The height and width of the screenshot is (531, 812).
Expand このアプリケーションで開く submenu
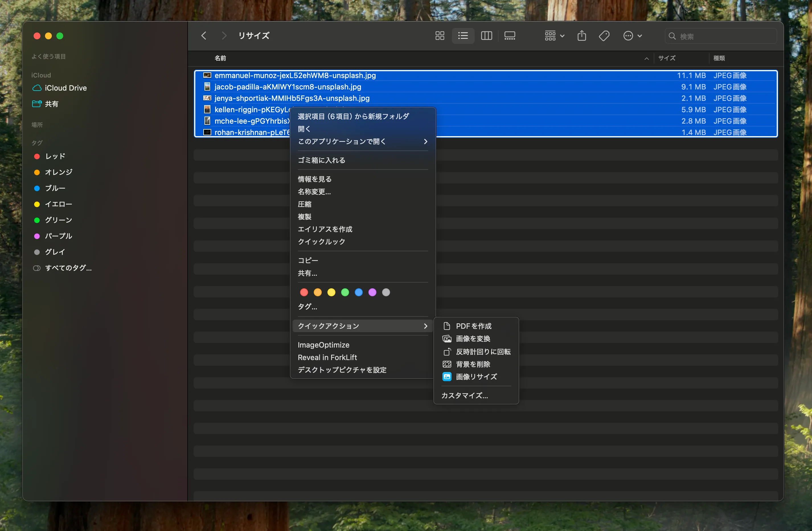pyautogui.click(x=363, y=142)
